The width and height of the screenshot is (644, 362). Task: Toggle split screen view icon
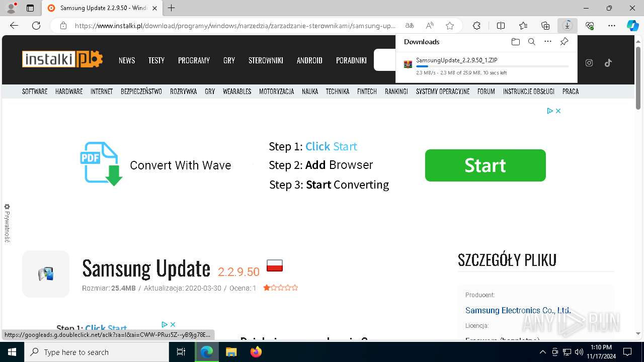tap(501, 26)
